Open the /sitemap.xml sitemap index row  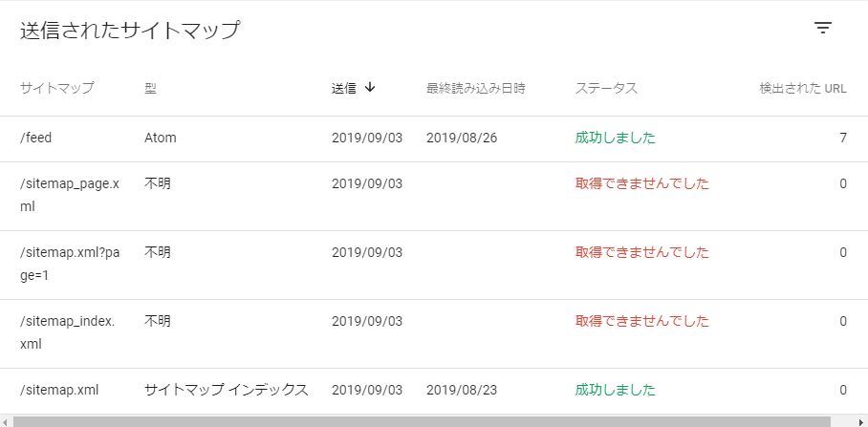click(x=434, y=391)
